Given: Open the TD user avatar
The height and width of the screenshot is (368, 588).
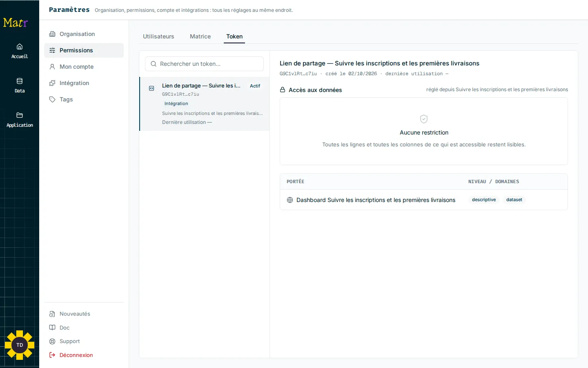Looking at the screenshot, I should pyautogui.click(x=20, y=345).
